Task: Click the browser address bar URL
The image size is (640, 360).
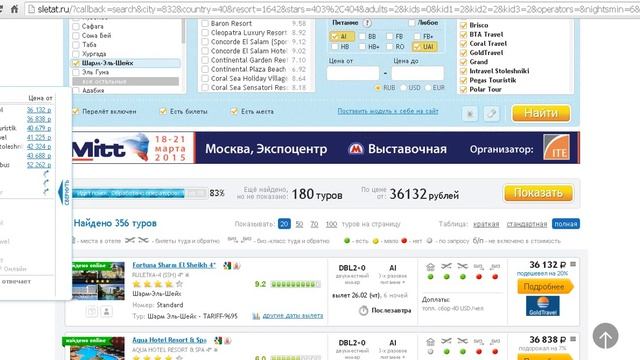Action: coord(337,9)
